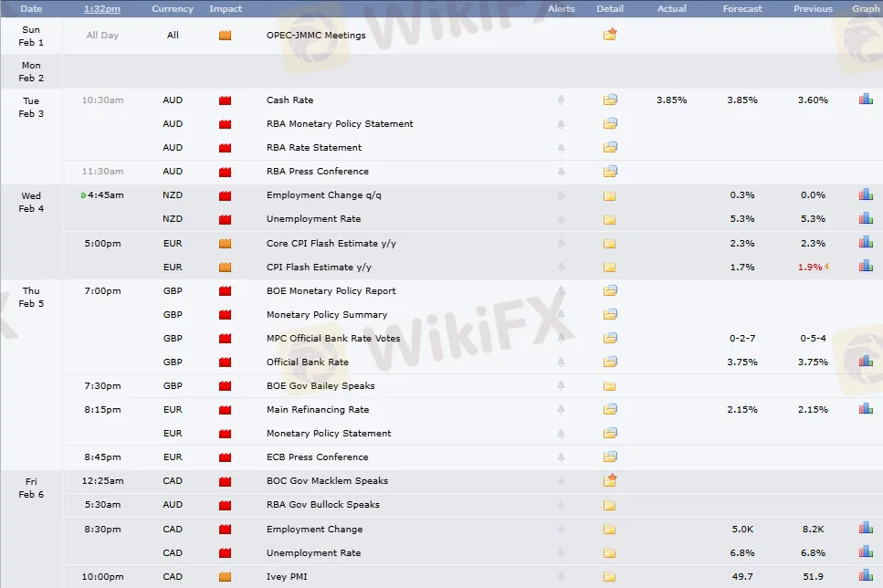Click the Previous column header

click(813, 9)
